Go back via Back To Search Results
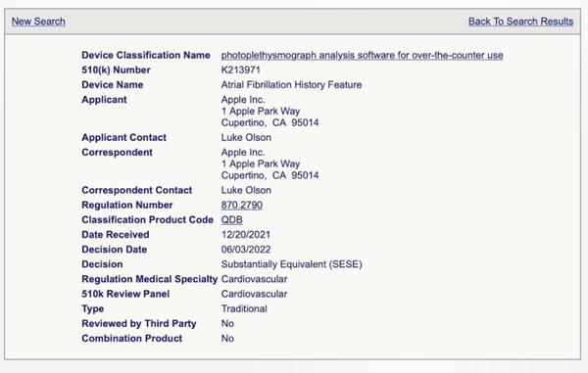588x373 pixels. 520,22
